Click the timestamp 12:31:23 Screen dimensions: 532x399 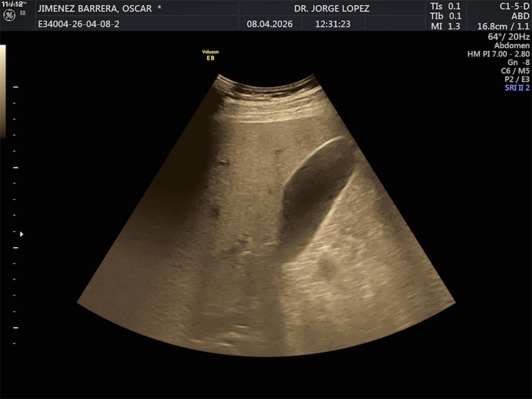[x=333, y=24]
